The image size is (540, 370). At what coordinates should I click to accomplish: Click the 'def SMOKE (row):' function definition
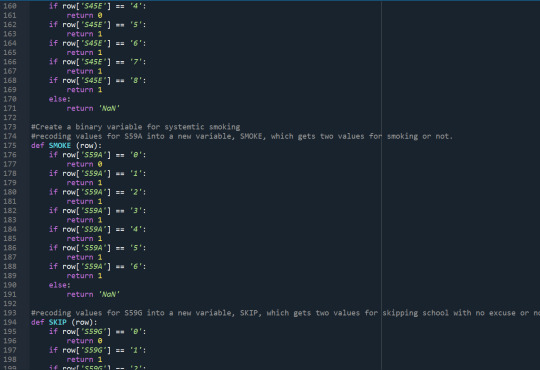pyautogui.click(x=66, y=145)
